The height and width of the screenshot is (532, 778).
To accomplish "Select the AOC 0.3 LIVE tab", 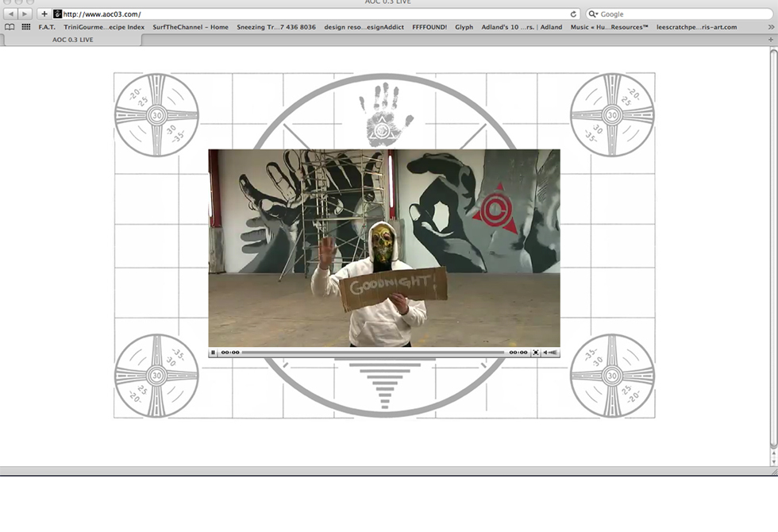I will [x=72, y=40].
